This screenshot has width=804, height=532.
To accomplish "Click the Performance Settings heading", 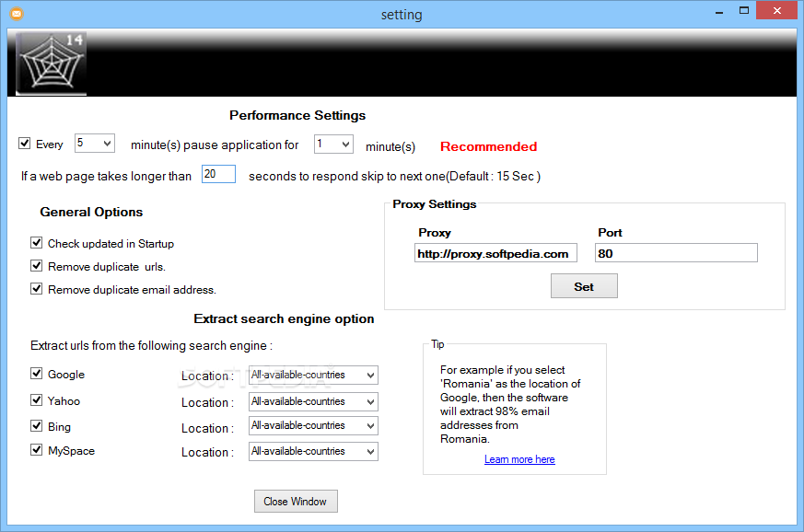I will pos(297,115).
